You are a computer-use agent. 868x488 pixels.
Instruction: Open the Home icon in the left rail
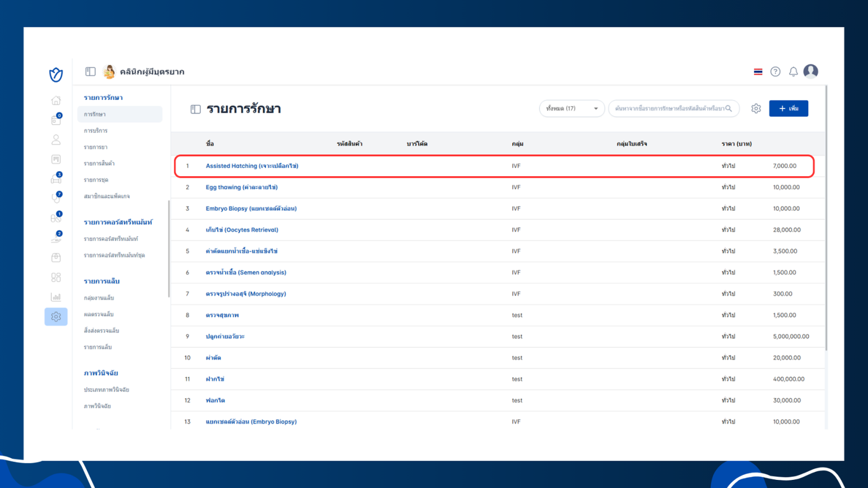(56, 100)
